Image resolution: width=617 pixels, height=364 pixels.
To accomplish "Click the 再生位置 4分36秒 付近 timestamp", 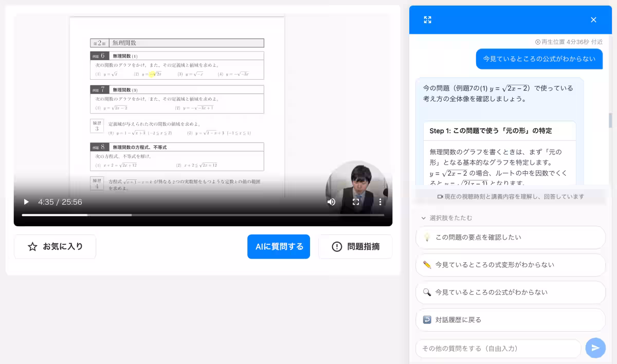I will (x=569, y=42).
